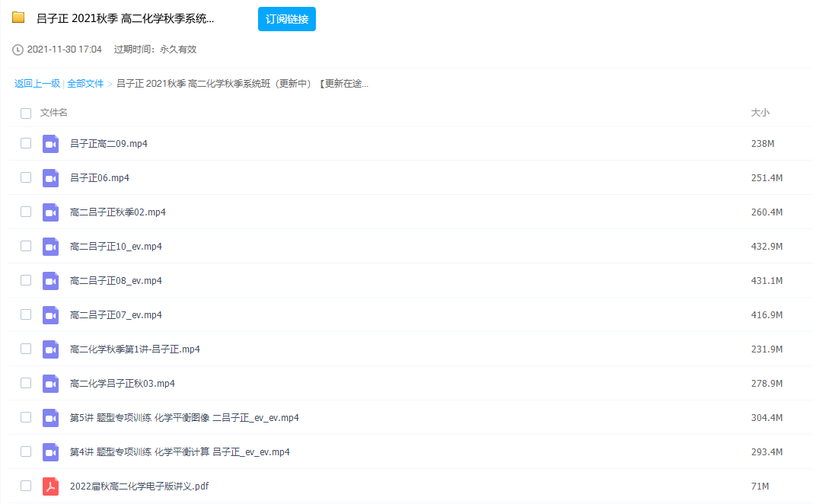Click the 大小 column header
Viewport: 813px width, 504px height.
[759, 112]
